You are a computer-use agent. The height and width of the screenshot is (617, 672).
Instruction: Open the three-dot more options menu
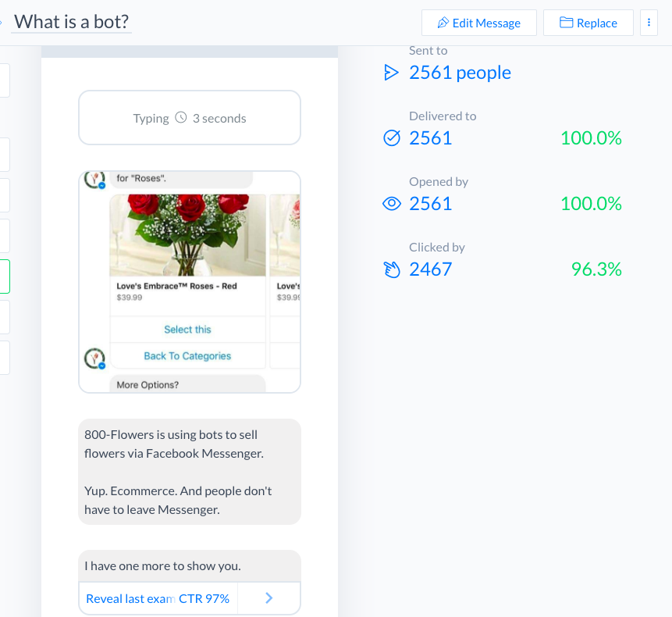pyautogui.click(x=649, y=23)
